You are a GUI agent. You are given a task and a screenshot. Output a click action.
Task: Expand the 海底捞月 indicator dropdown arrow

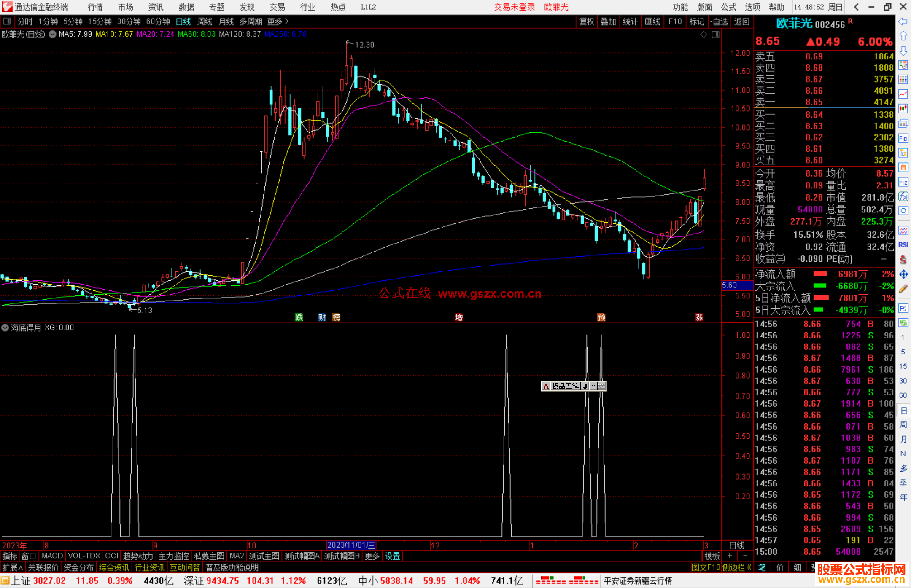pyautogui.click(x=5, y=328)
